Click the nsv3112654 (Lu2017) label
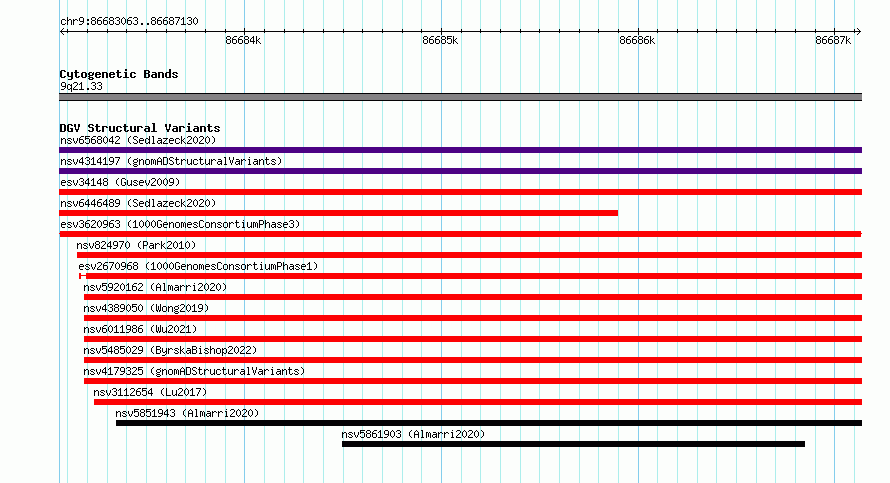The height and width of the screenshot is (483, 890). pyautogui.click(x=150, y=393)
